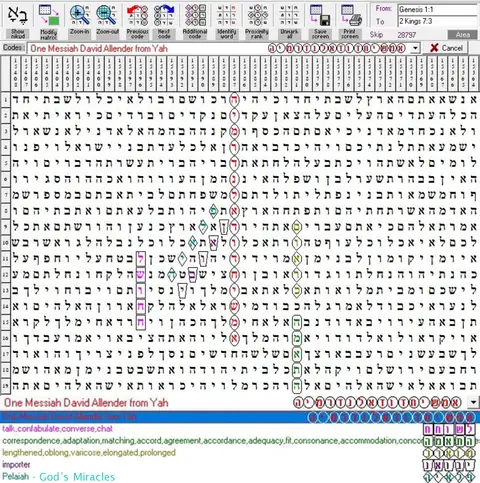This screenshot has width=480, height=483.
Task: Open the dropdown below the matrix
Action: [473, 402]
